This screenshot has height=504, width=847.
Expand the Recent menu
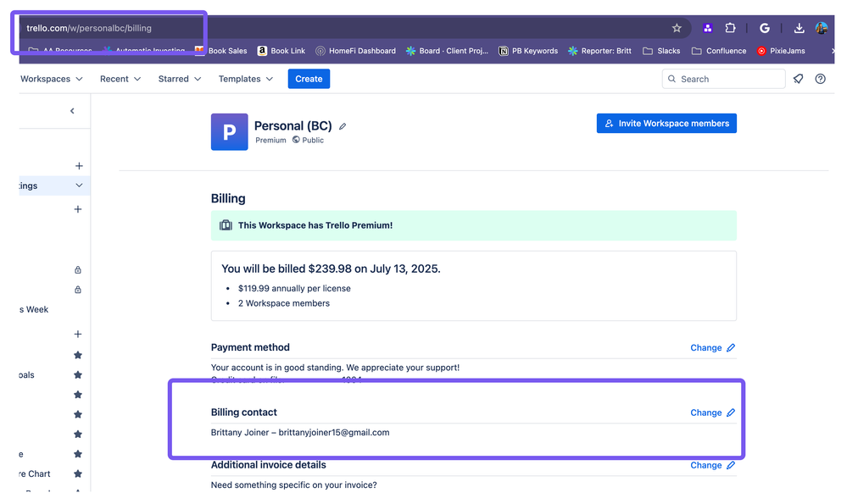pos(120,79)
